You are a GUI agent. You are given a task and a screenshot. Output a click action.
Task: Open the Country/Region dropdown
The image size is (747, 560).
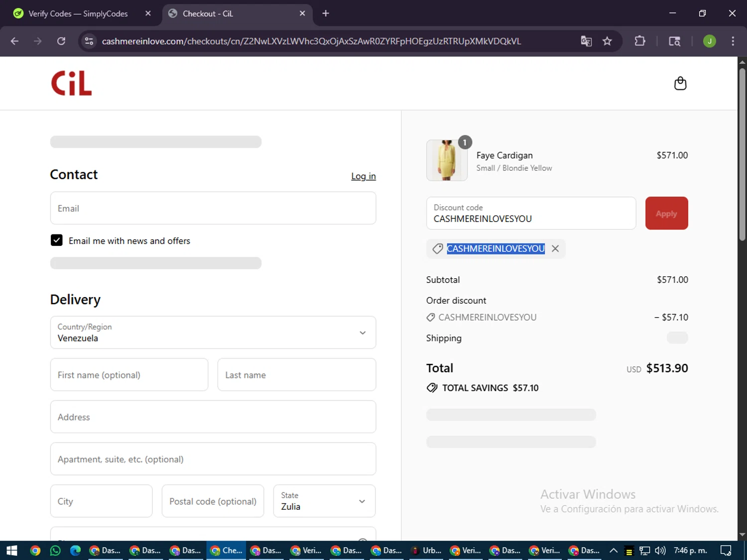click(x=213, y=333)
